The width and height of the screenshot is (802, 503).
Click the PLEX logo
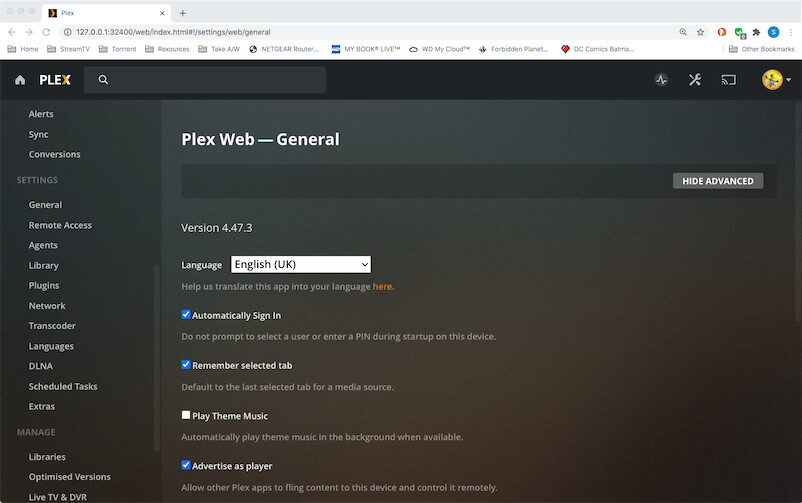click(55, 80)
